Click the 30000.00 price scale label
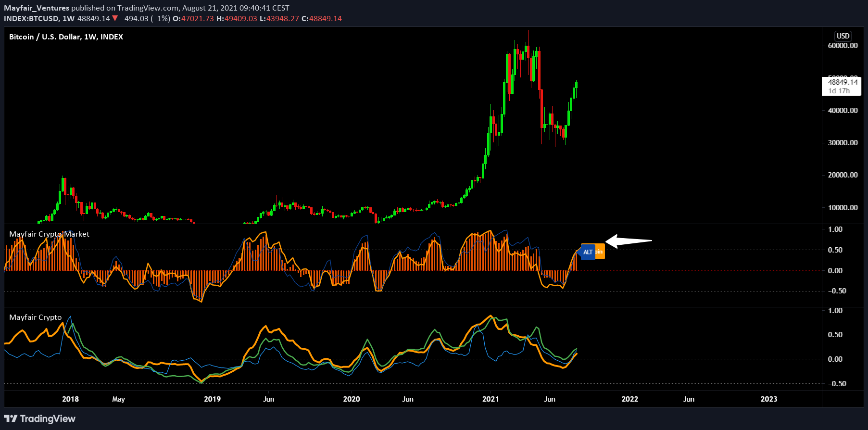This screenshot has height=430, width=868. pyautogui.click(x=843, y=142)
